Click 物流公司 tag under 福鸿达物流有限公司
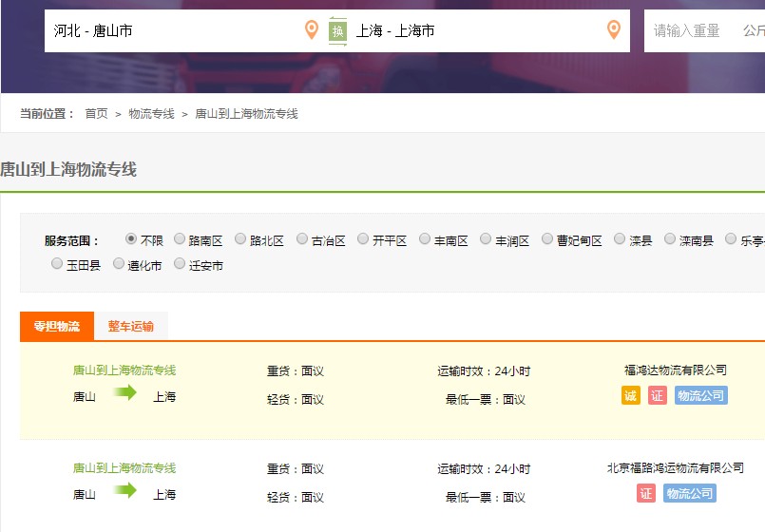765x532 pixels. click(x=701, y=395)
